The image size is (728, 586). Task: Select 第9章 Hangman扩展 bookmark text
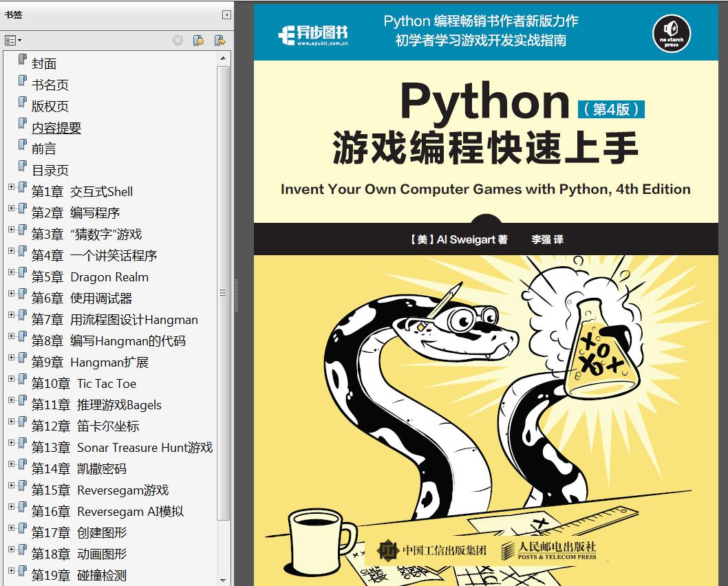point(90,362)
